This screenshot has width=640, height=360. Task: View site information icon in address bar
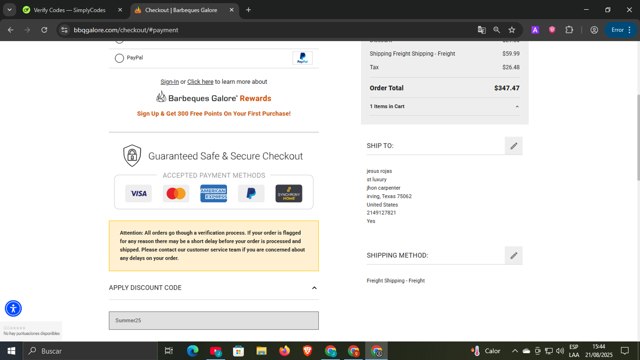pyautogui.click(x=64, y=30)
